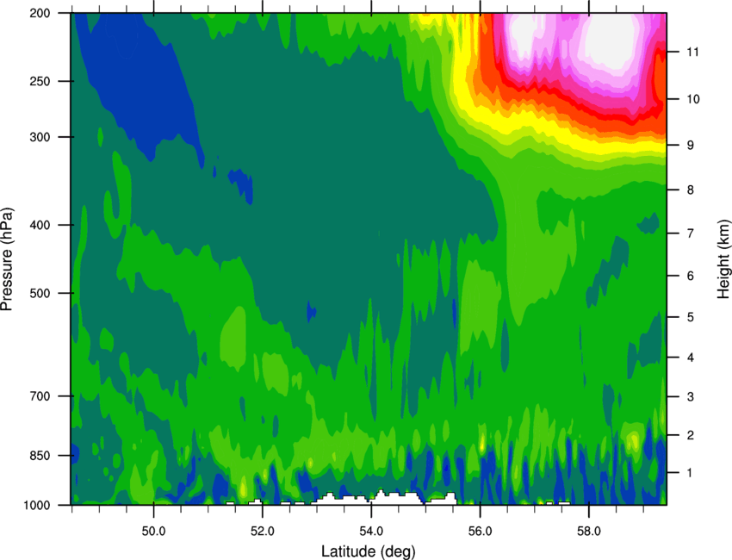Viewport: 732px width, 560px height.
Task: Click the 56.0 latitude tick label
Action: pyautogui.click(x=481, y=532)
